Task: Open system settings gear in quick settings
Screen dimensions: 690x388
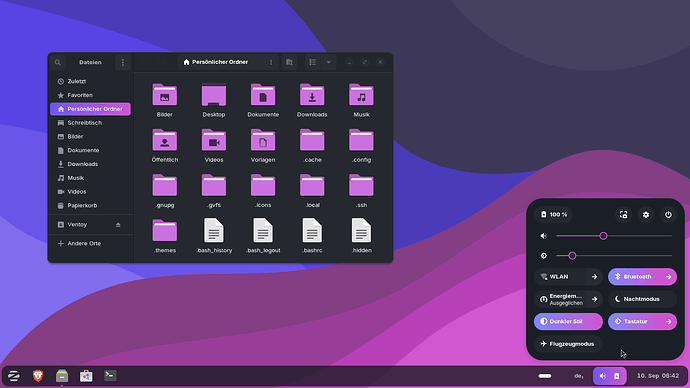Action: pyautogui.click(x=646, y=215)
